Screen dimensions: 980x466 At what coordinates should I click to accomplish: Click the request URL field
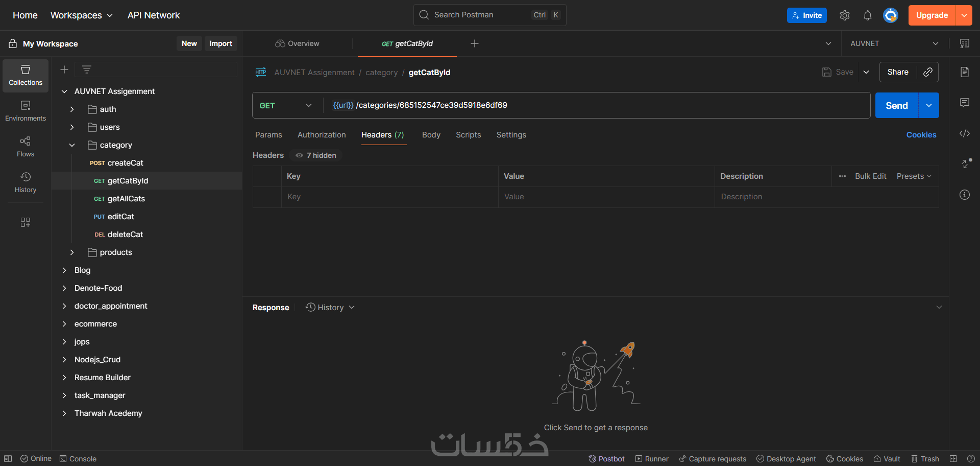click(597, 105)
